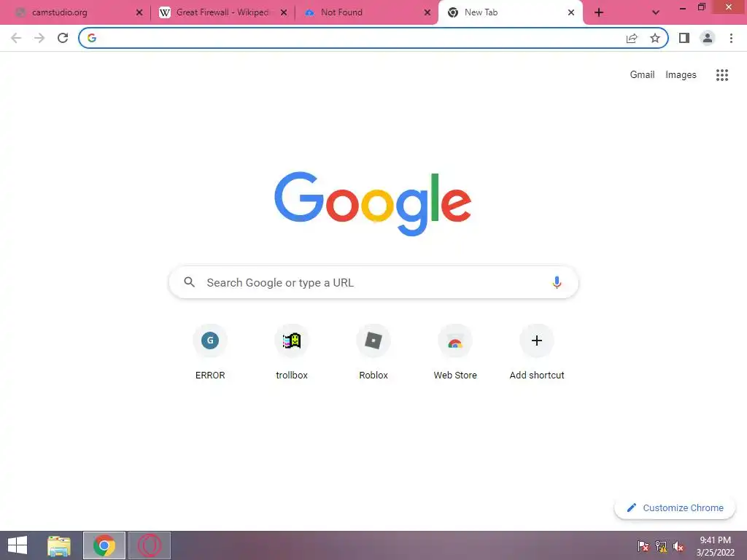Focus the Search Google or type a URL box
This screenshot has width=747, height=560.
pyautogui.click(x=373, y=282)
